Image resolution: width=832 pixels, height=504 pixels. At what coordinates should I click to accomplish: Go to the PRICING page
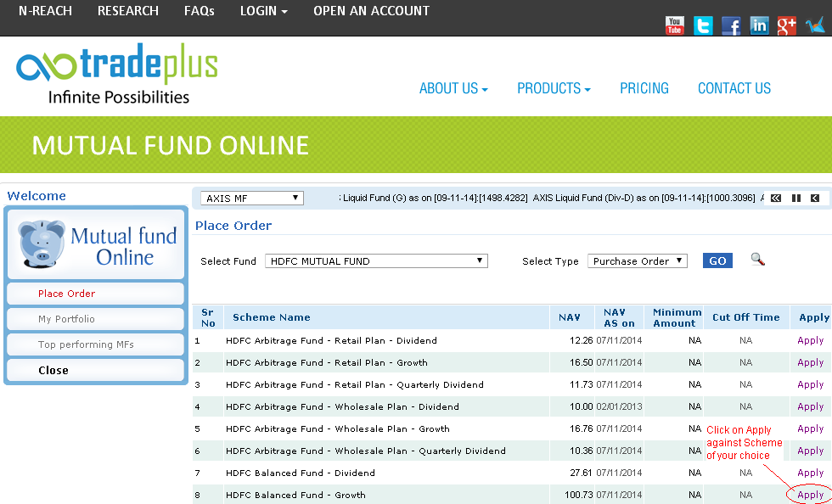644,88
